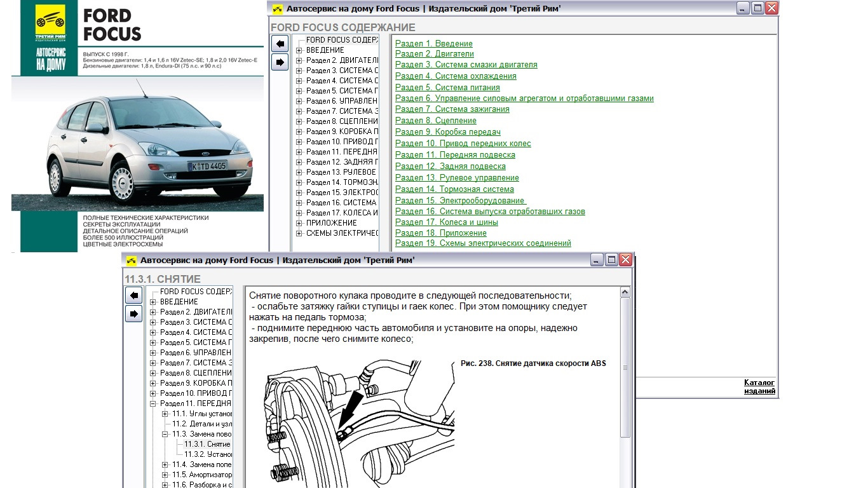Open link Раздел 5. Система питания
The width and height of the screenshot is (868, 488).
tap(447, 88)
